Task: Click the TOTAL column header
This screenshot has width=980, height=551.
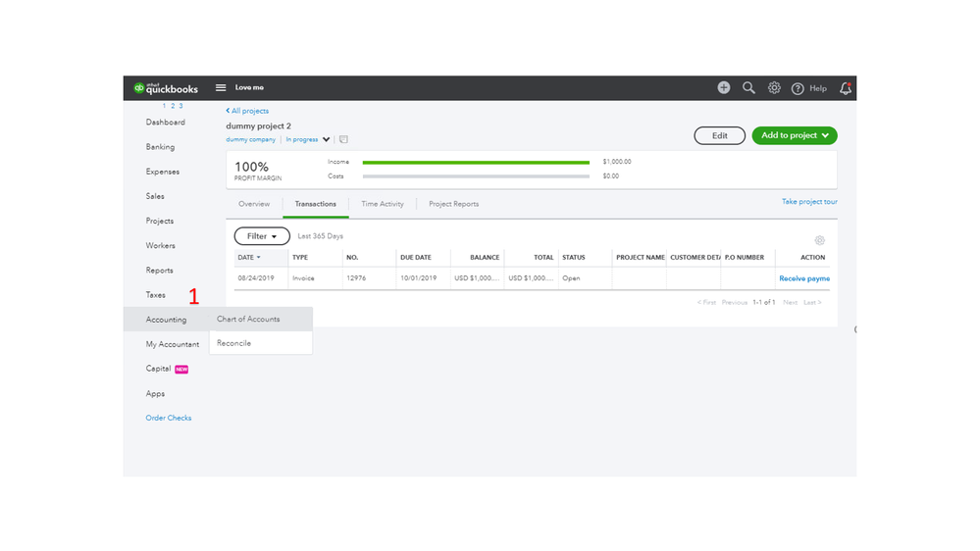Action: [x=543, y=258]
